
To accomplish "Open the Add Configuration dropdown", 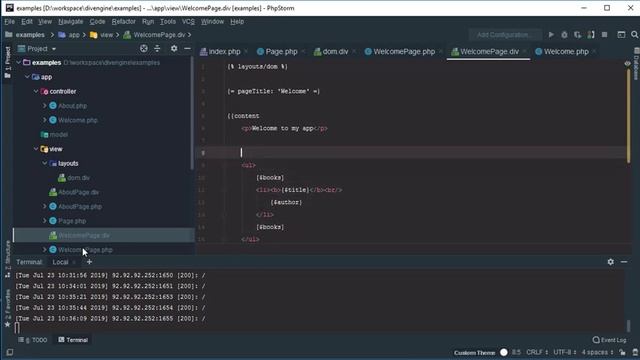I will coord(505,35).
